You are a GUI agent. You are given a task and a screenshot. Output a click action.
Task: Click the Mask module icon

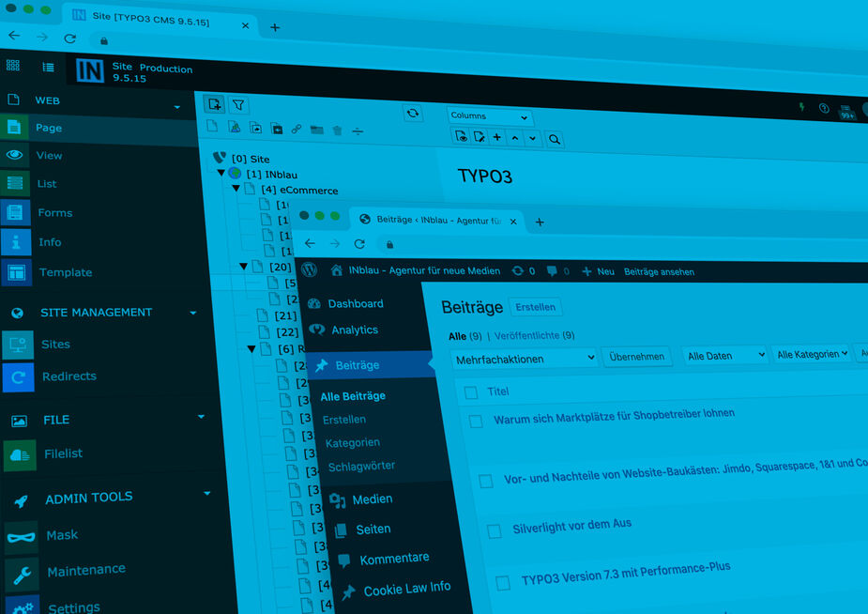click(x=21, y=537)
